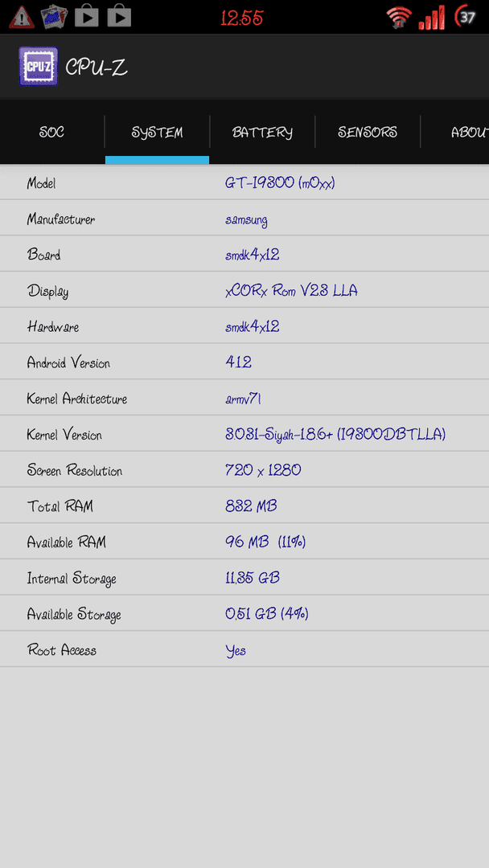This screenshot has height=868, width=489.
Task: Tap the Display label
Action: [x=47, y=291]
